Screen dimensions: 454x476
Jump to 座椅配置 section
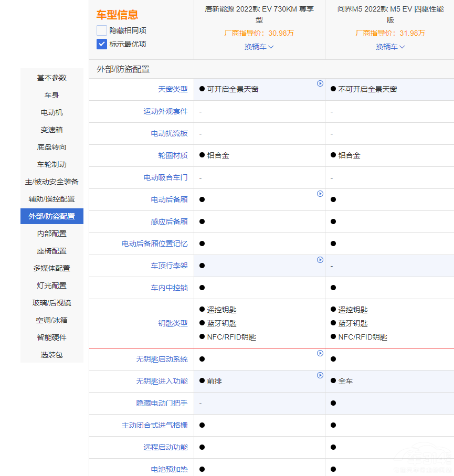51,251
